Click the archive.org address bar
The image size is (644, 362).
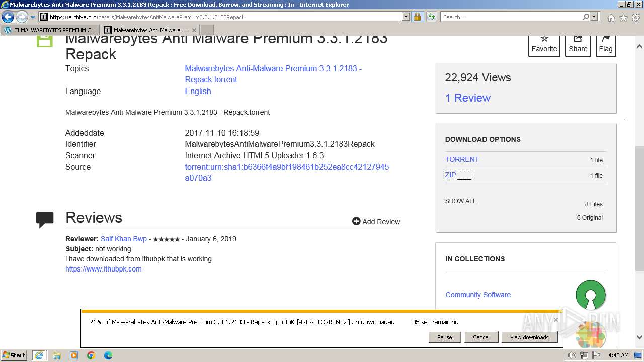220,17
